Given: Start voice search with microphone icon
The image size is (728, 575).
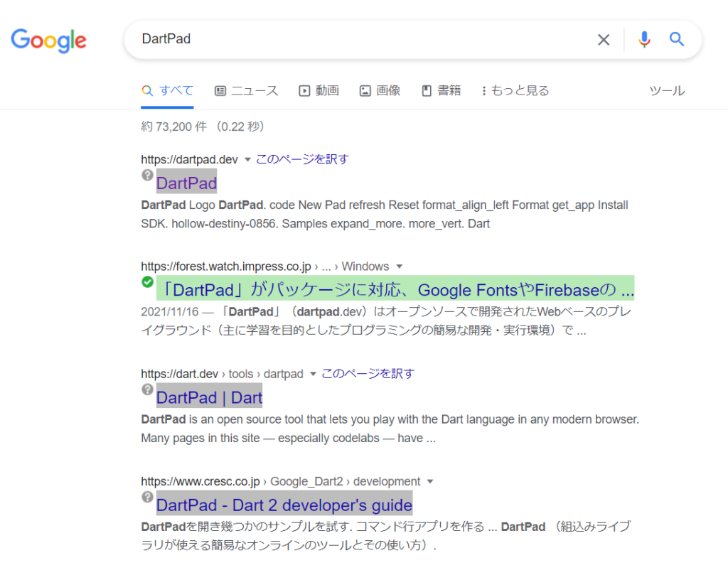Looking at the screenshot, I should (x=644, y=40).
